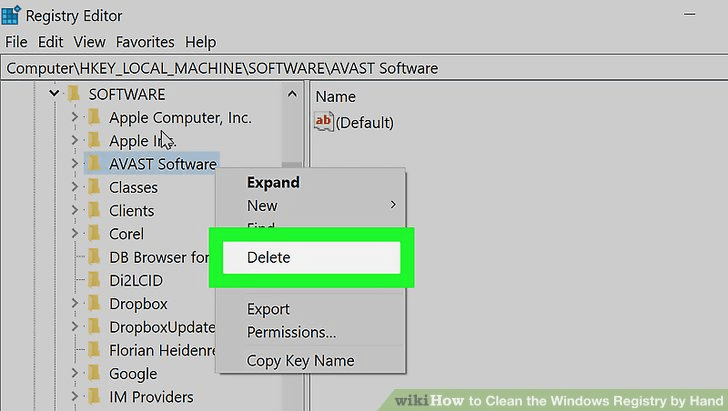Expand the Classes key
The height and width of the screenshot is (411, 728).
coord(75,187)
